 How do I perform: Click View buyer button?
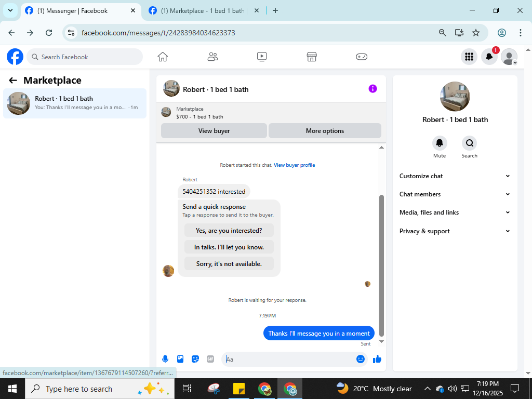pyautogui.click(x=214, y=130)
